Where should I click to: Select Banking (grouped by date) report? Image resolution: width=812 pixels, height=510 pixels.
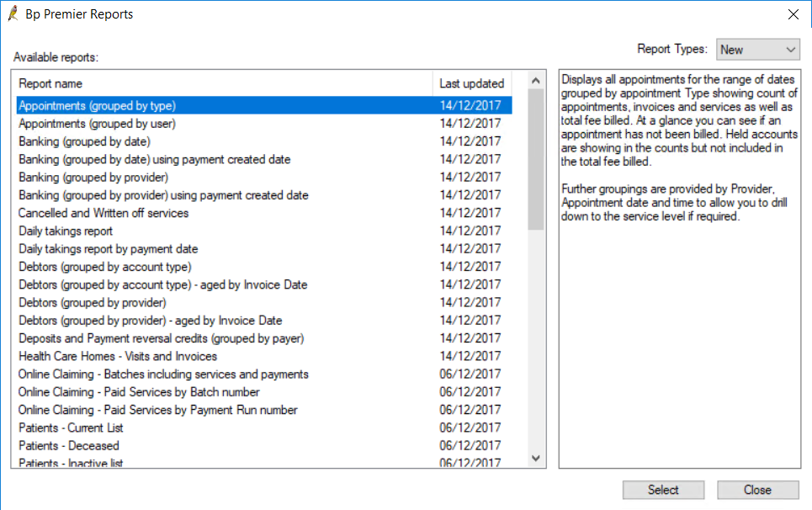264,141
